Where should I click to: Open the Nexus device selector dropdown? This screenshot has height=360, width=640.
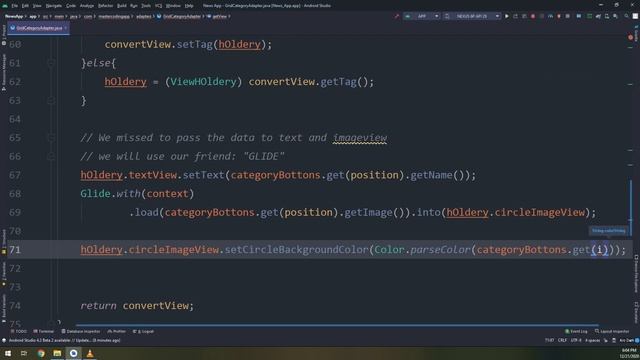[471, 16]
